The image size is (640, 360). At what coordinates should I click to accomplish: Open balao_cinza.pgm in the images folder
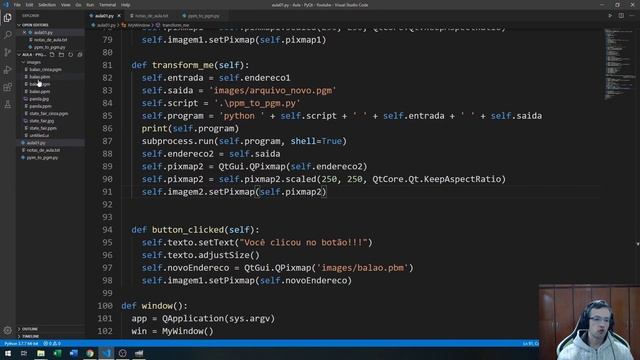(x=45, y=70)
